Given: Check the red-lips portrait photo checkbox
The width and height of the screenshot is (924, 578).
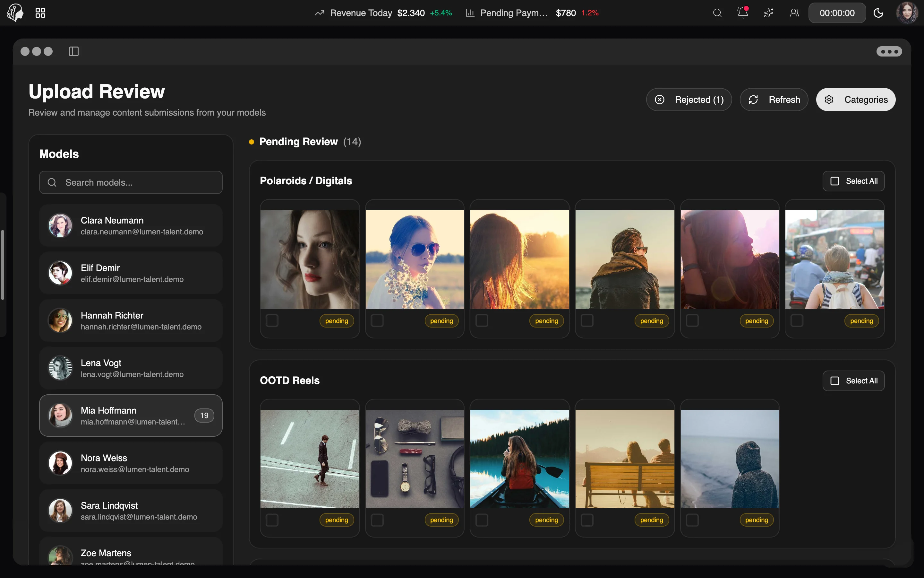Looking at the screenshot, I should (272, 320).
